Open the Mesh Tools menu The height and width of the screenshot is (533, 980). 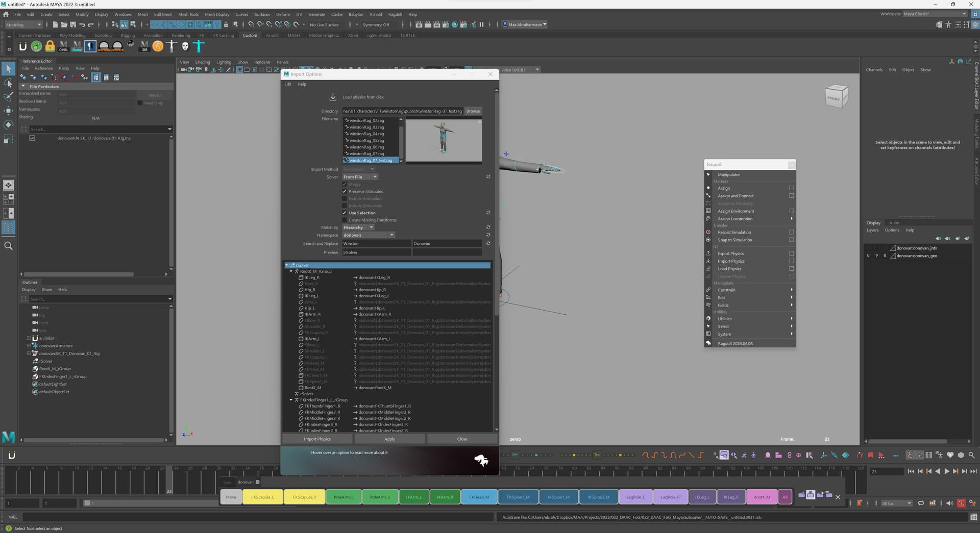pyautogui.click(x=188, y=14)
